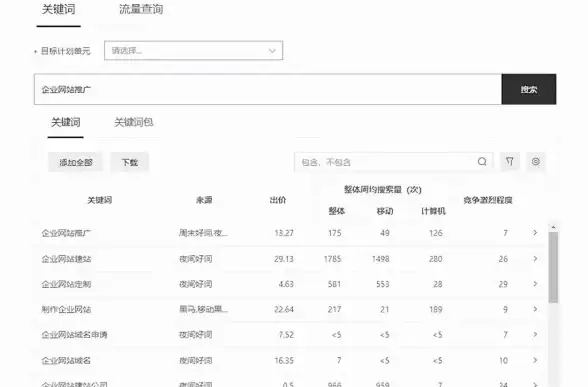Click competition value 26

(x=503, y=259)
